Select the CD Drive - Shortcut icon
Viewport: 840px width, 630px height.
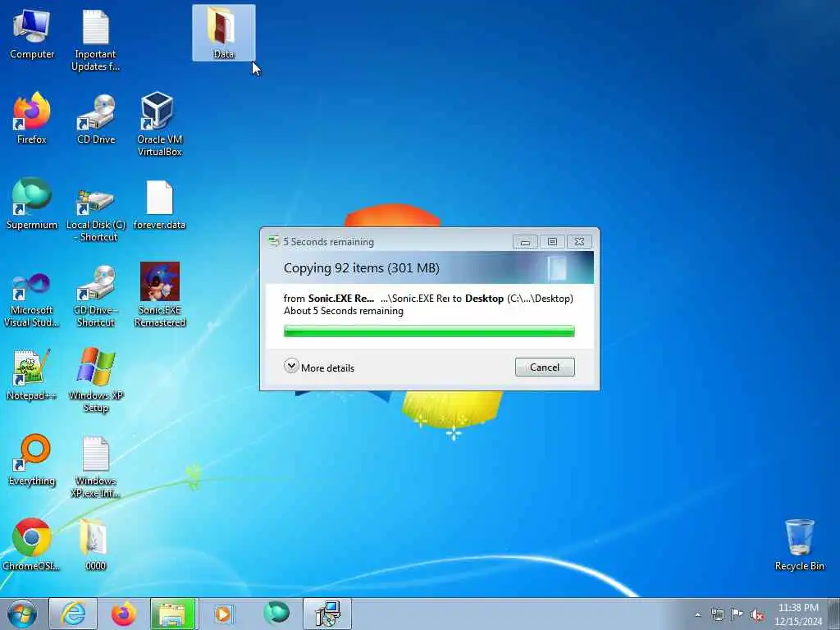point(96,295)
